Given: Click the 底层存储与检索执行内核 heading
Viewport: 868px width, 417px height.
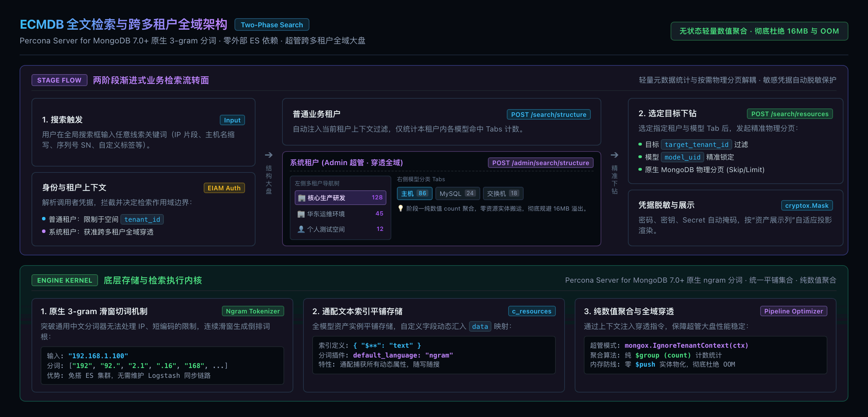Looking at the screenshot, I should click(153, 280).
